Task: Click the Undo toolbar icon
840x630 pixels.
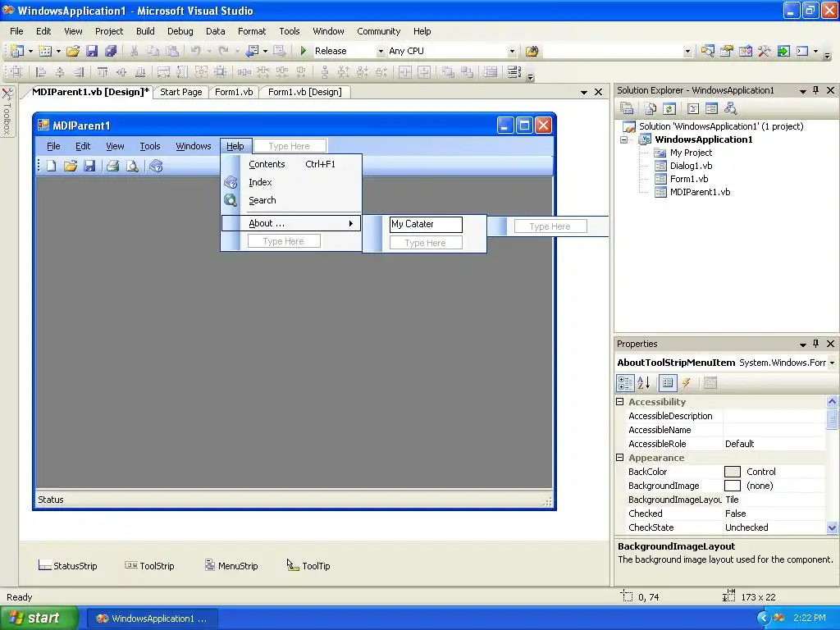Action: pos(195,51)
